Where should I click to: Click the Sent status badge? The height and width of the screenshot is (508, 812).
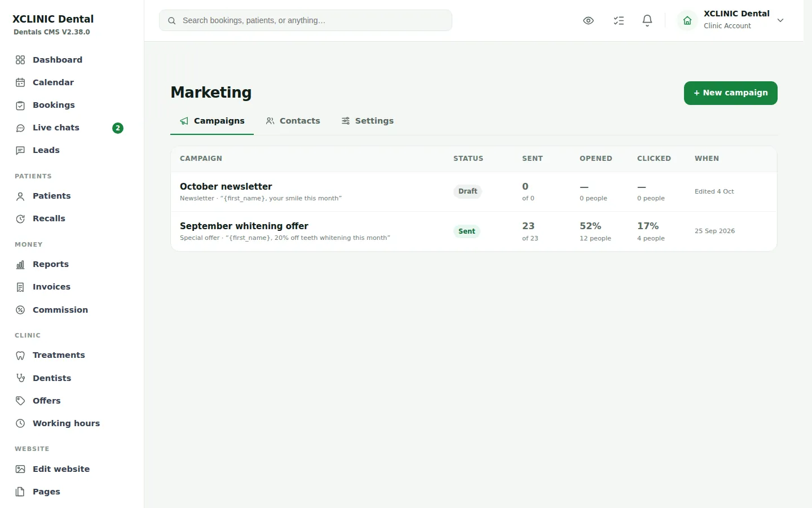click(467, 231)
